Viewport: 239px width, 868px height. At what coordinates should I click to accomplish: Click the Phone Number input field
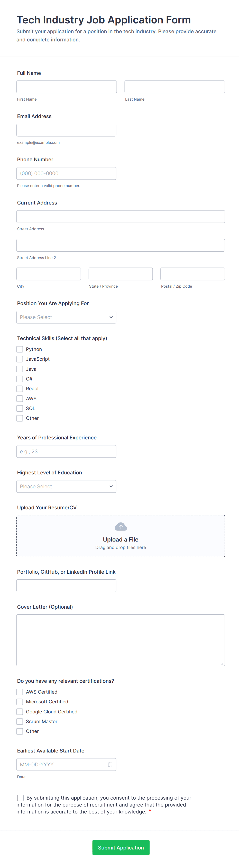(x=66, y=173)
